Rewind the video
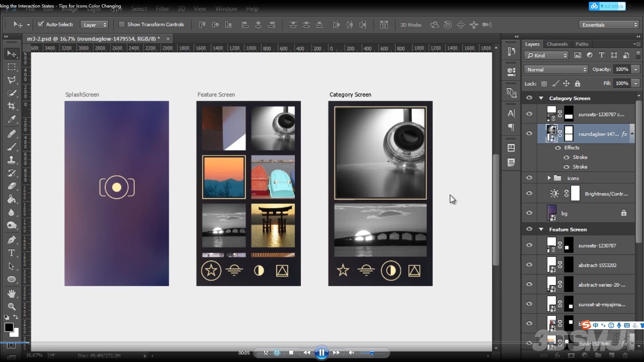 (x=307, y=353)
